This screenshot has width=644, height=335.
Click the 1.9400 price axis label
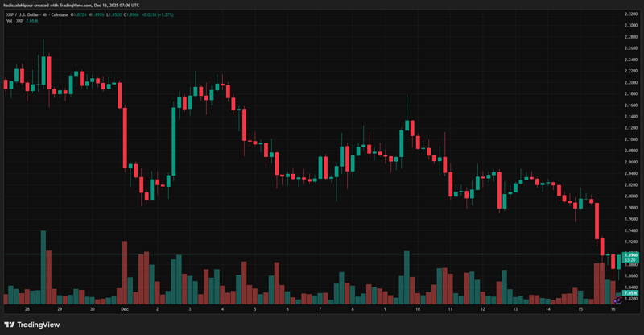coord(630,230)
